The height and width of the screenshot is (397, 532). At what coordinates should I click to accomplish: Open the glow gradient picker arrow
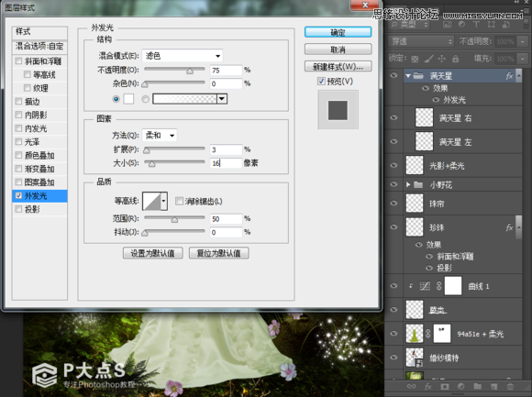click(222, 99)
